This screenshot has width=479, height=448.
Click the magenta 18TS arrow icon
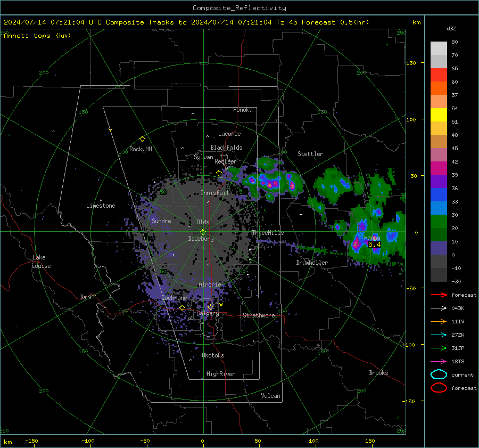point(439,362)
